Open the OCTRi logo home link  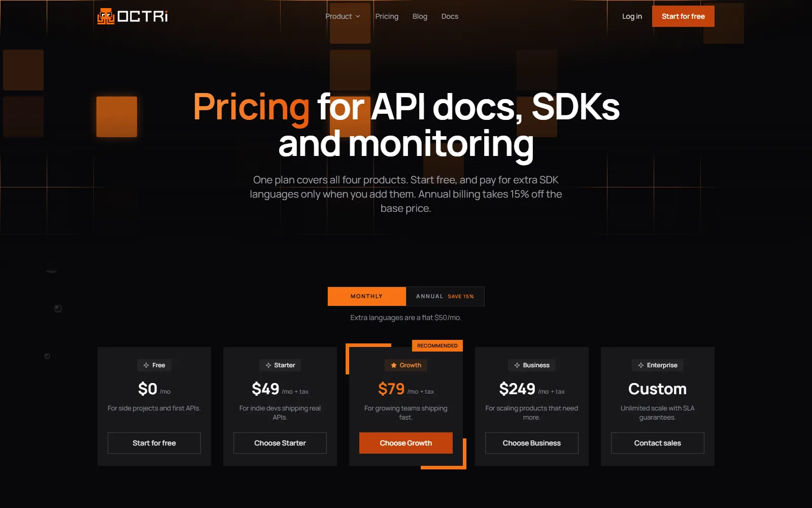(x=132, y=16)
